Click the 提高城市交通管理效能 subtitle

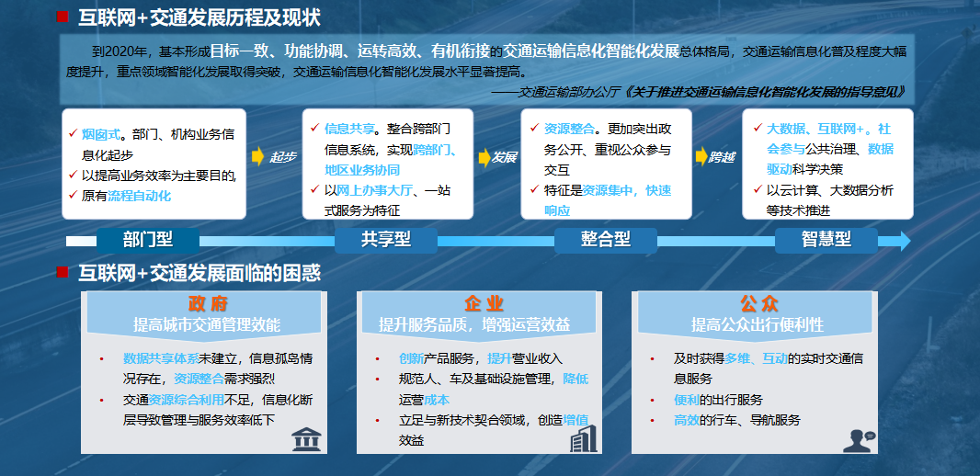coord(207,324)
